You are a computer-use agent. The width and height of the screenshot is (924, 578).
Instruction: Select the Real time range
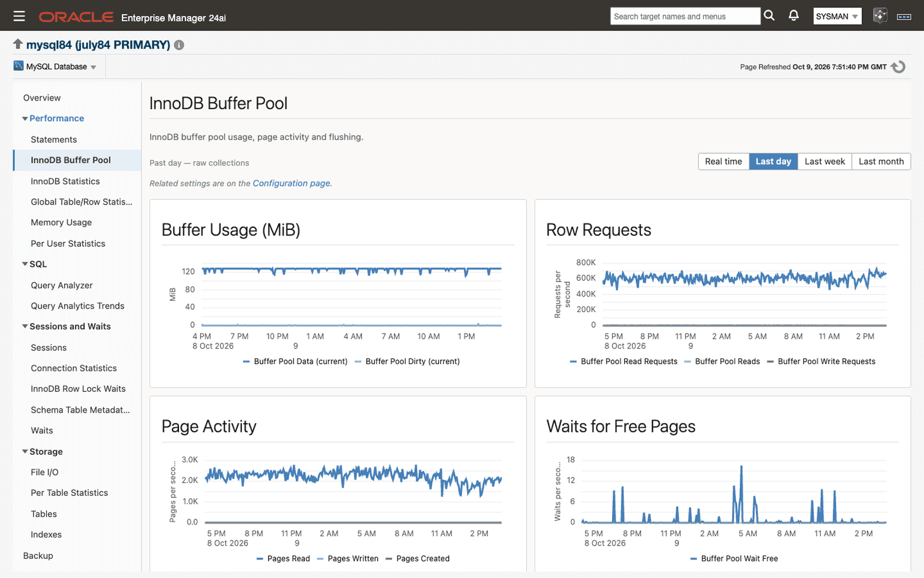[724, 161]
